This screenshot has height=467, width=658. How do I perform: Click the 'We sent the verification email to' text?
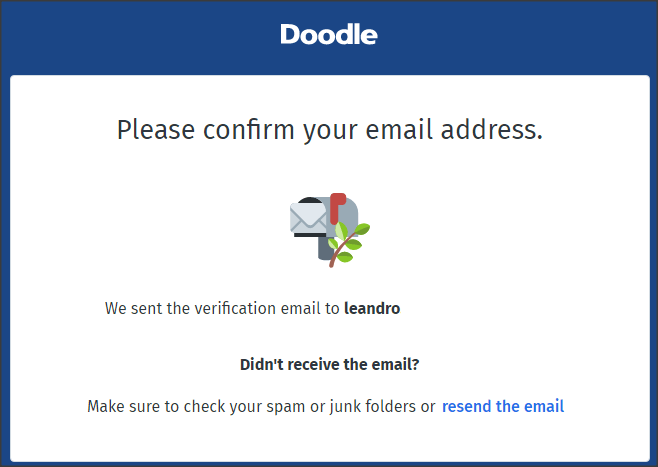point(222,308)
